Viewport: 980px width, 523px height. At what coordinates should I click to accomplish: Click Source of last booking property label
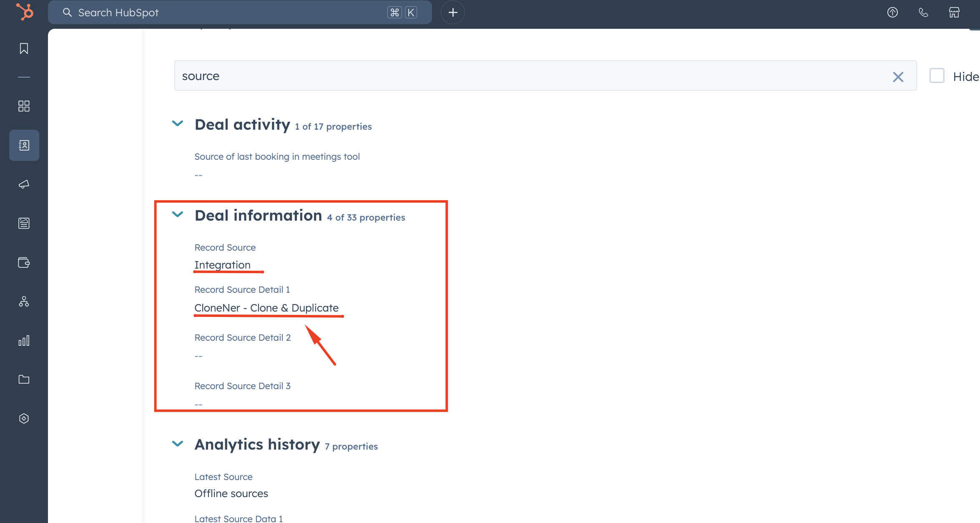tap(277, 156)
